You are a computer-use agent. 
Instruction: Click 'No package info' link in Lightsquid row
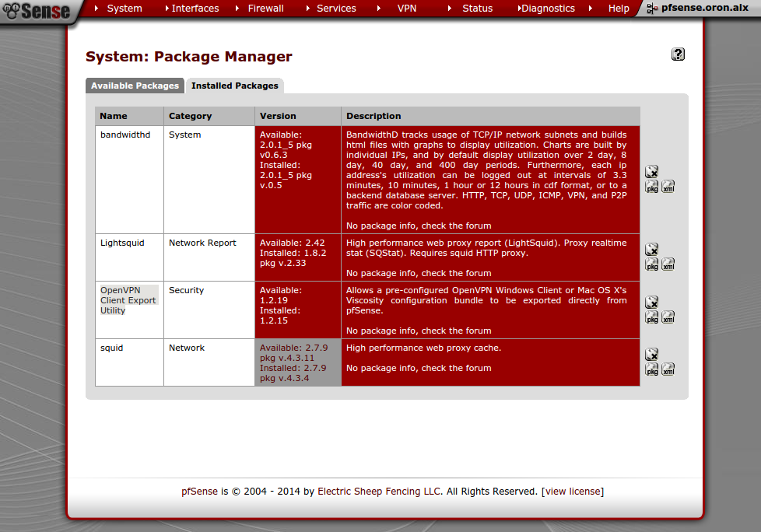coord(419,274)
